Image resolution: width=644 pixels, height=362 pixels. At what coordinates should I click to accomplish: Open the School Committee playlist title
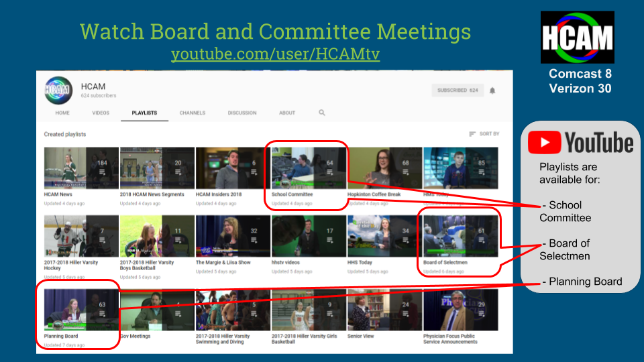coord(292,194)
